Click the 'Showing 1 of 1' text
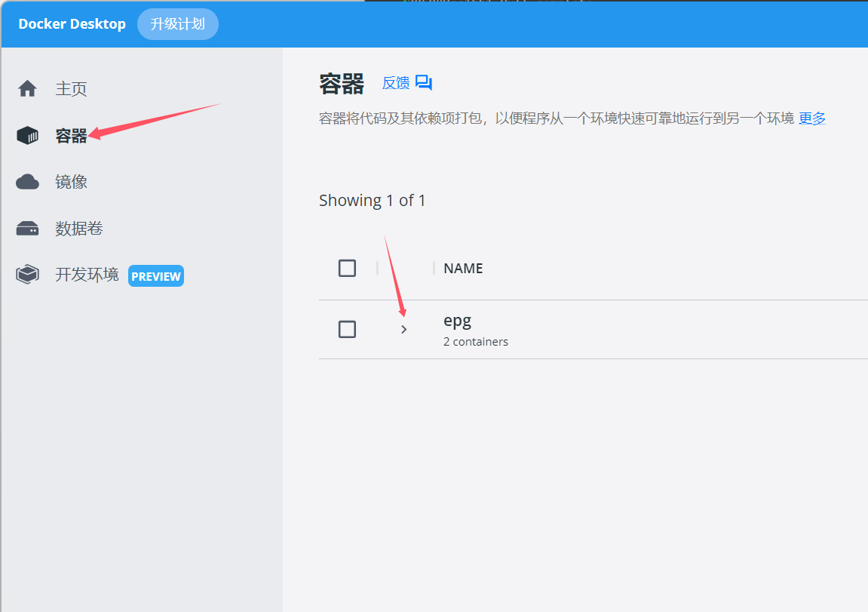 coord(372,201)
